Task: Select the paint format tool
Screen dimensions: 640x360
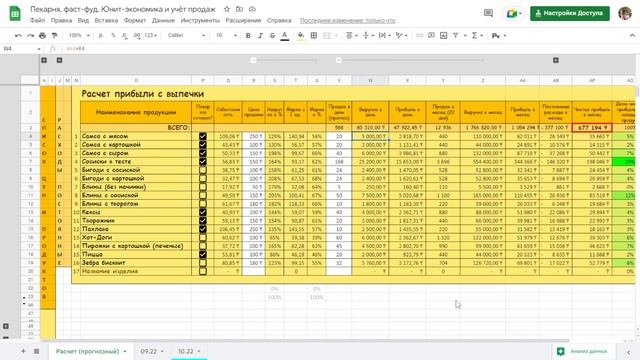Action: [x=54, y=36]
